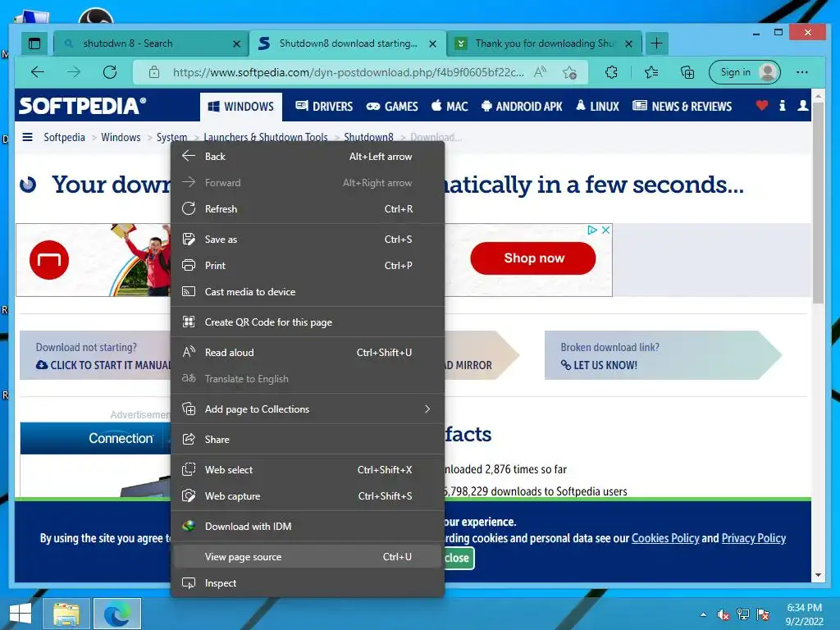Open GAMES category in Softpedia nav
Viewport: 840px width, 630px height.
[x=392, y=106]
